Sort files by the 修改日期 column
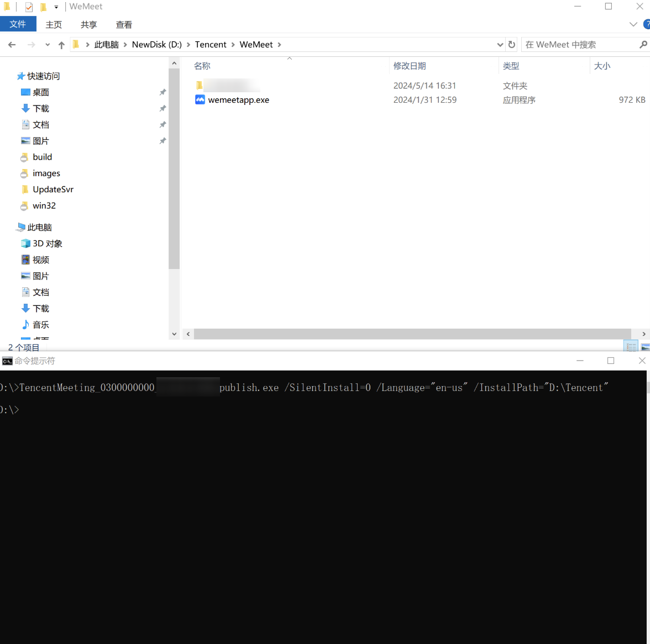The image size is (650, 644). (410, 66)
